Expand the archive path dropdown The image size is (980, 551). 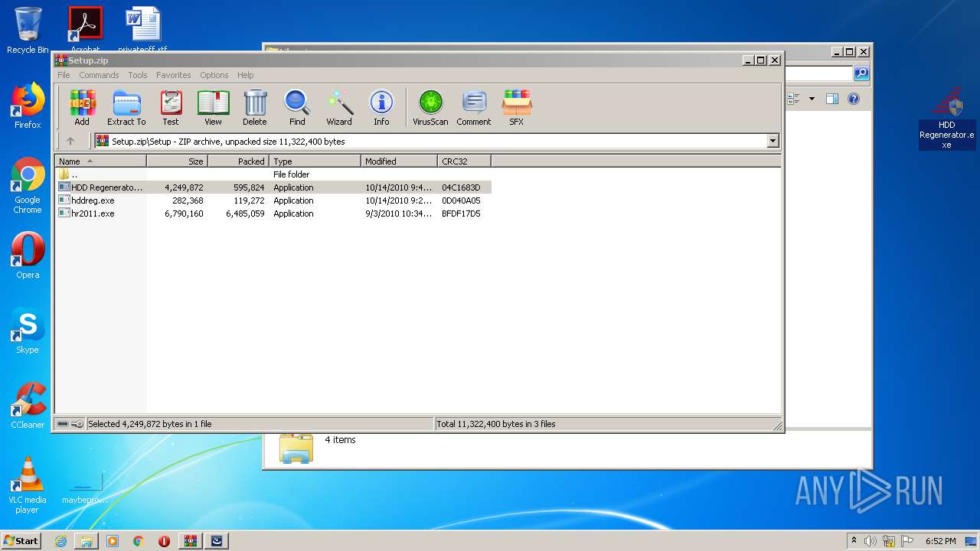coord(773,141)
